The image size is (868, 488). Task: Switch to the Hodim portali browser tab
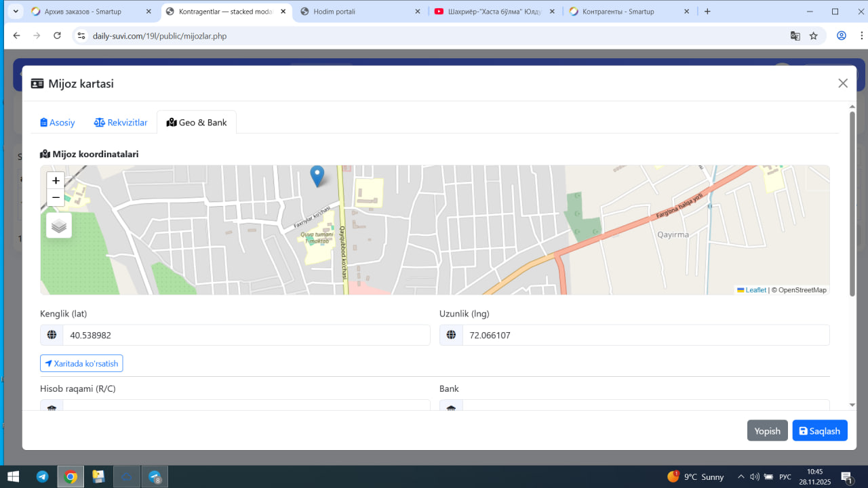361,12
